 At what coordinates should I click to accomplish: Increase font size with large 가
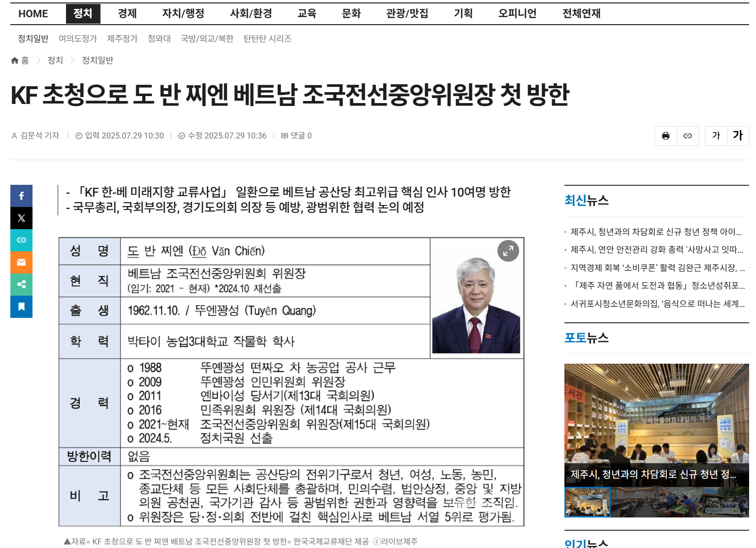(737, 136)
